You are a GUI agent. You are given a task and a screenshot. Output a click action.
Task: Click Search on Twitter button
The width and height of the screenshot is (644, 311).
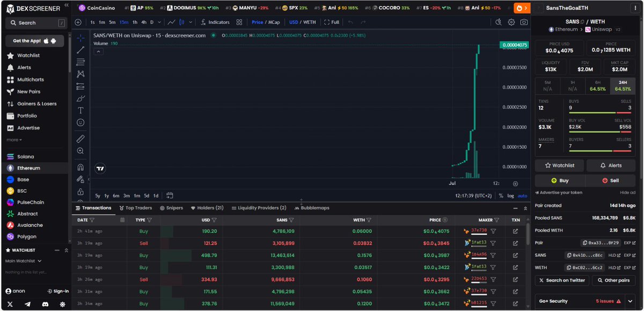coord(561,280)
